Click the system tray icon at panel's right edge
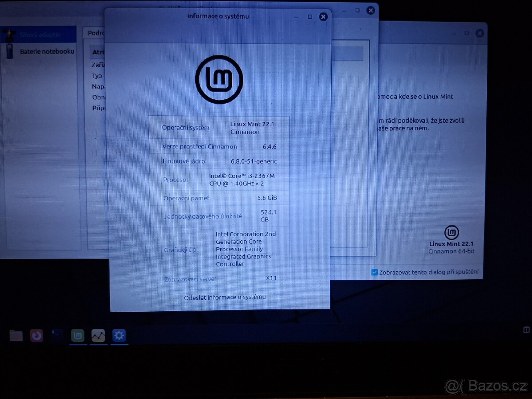 pyautogui.click(x=526, y=329)
